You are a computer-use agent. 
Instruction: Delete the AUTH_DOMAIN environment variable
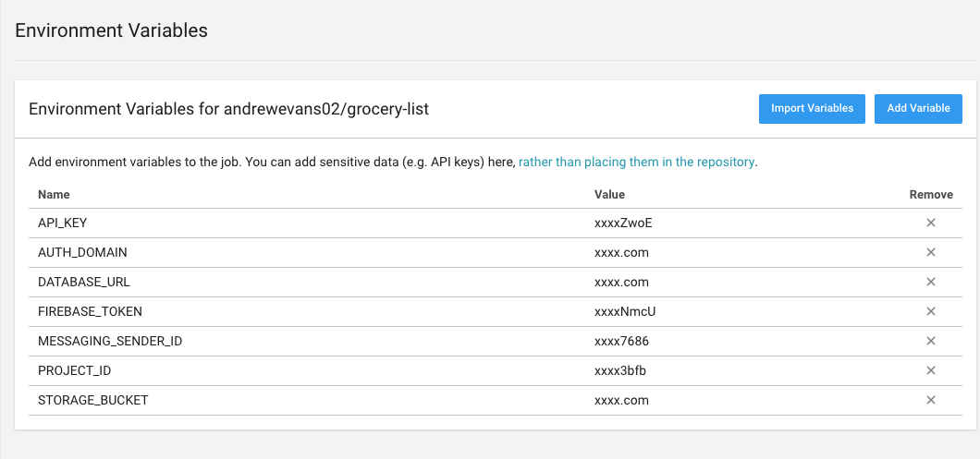tap(931, 252)
